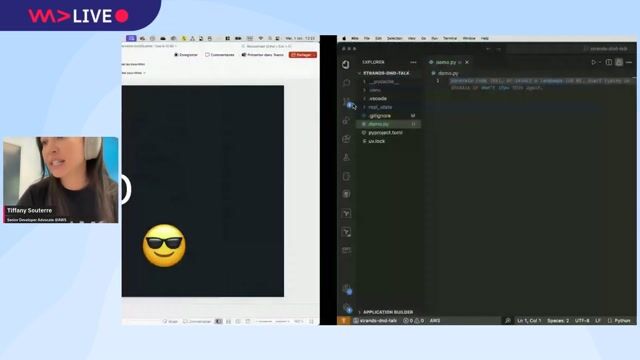Switch to Normal view in PowerPoint status bar
The image size is (640, 360).
click(219, 322)
